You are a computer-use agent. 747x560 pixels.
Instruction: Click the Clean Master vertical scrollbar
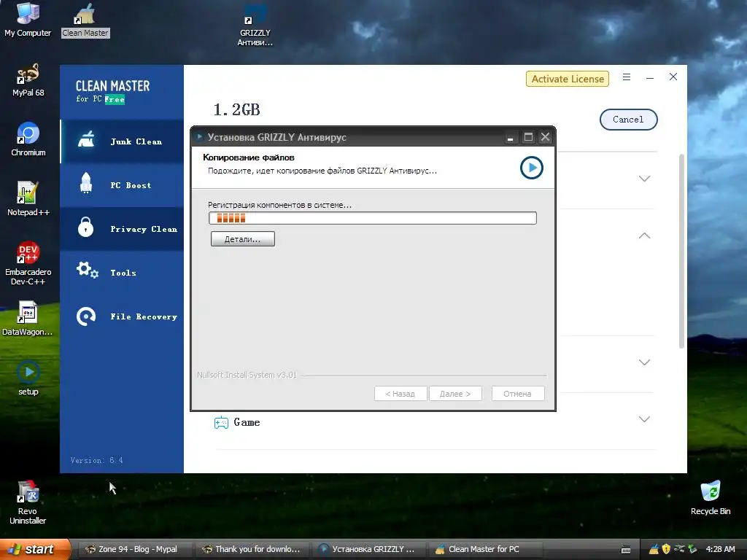(x=681, y=251)
